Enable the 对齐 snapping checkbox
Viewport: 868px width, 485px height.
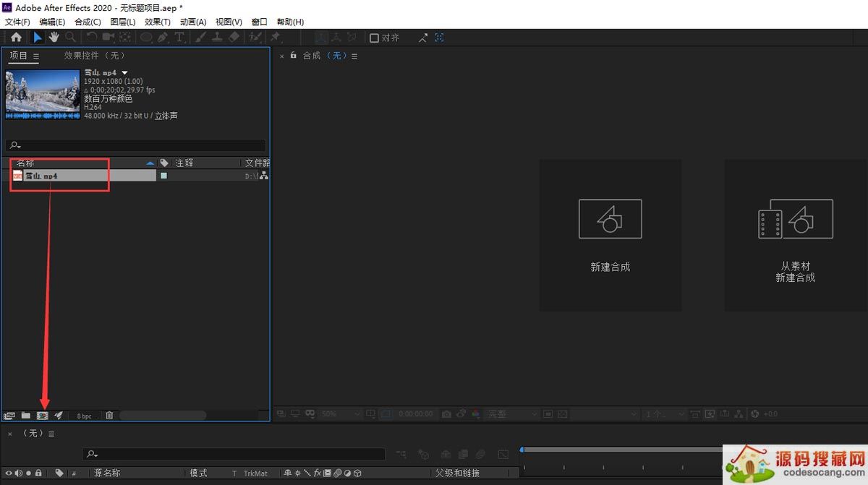(x=374, y=38)
